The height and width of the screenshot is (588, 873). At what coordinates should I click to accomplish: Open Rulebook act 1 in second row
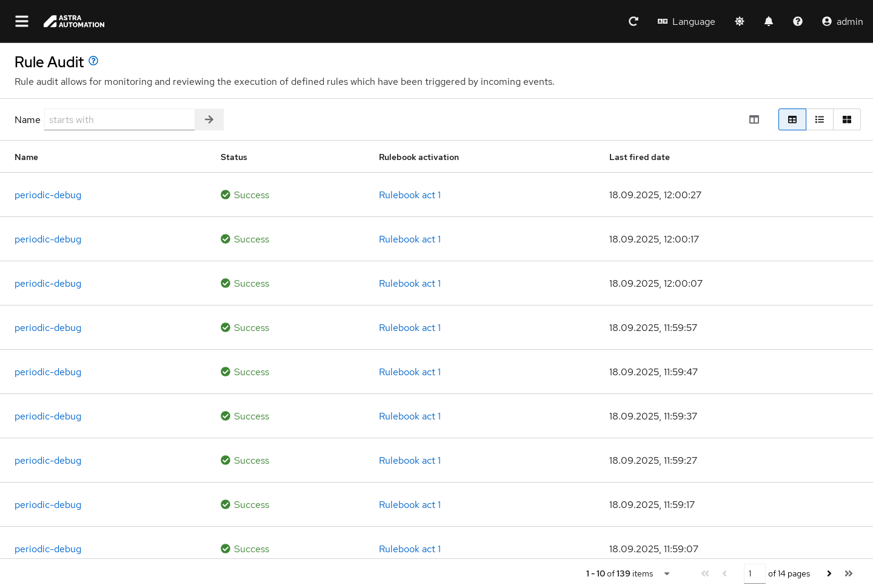(410, 239)
